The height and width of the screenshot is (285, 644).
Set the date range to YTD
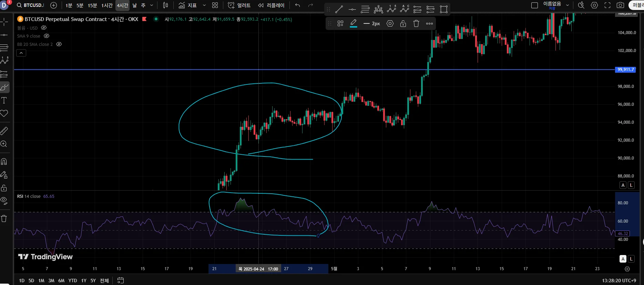point(73,281)
